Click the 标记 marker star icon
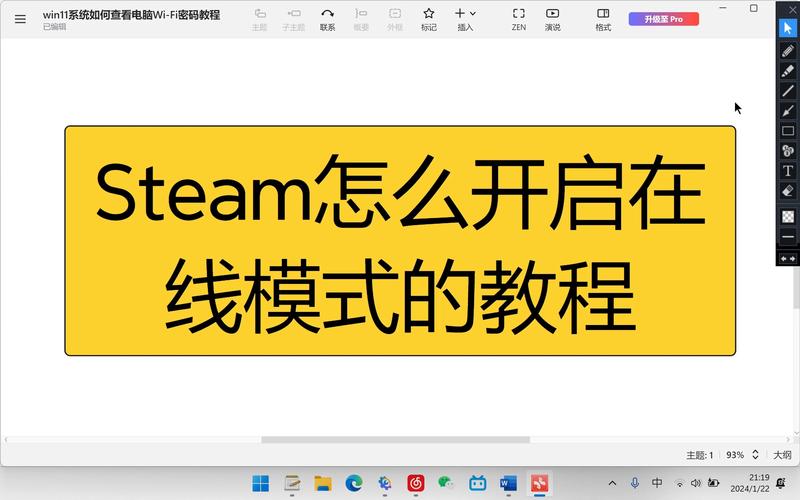Viewport: 800px width, 500px height. pyautogui.click(x=429, y=19)
